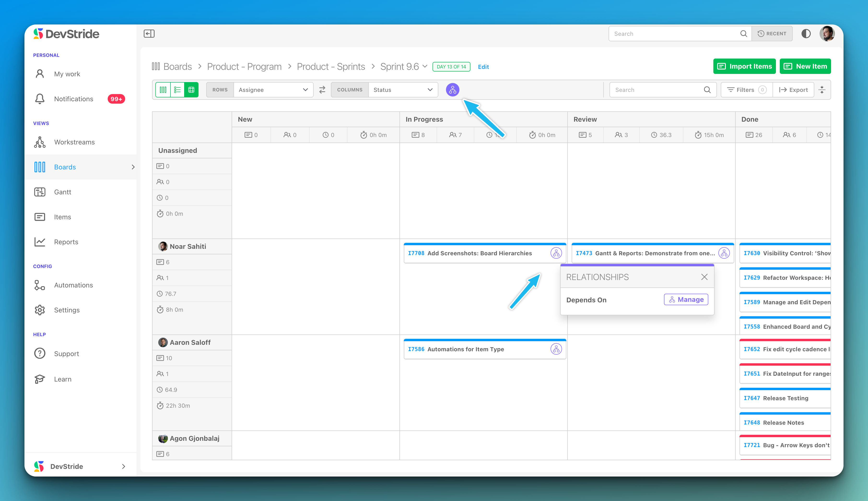Click the board grid view icon
The image size is (868, 501).
191,90
